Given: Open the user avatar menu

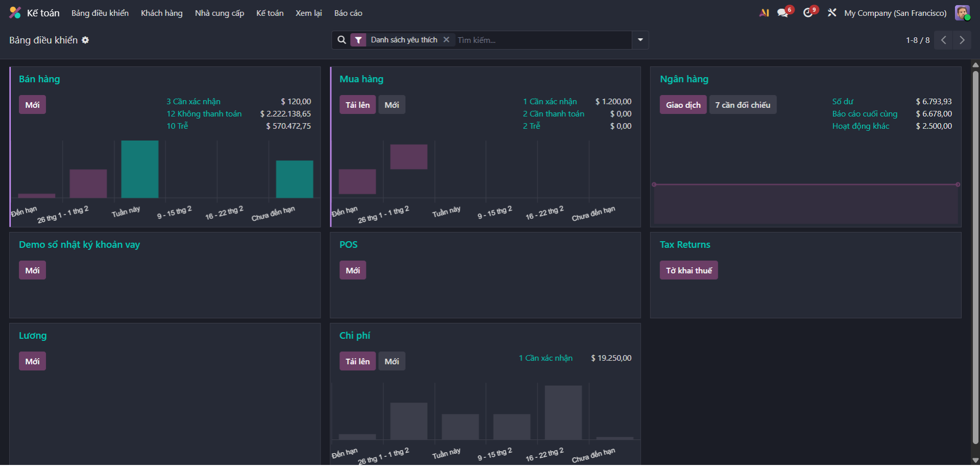Looking at the screenshot, I should click(x=962, y=13).
